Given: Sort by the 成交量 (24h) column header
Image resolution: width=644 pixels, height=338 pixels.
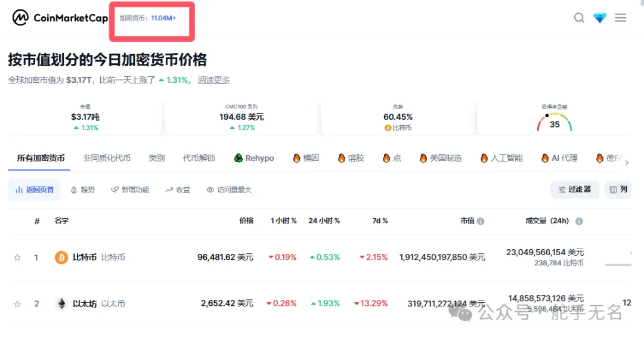Looking at the screenshot, I should pos(547,221).
